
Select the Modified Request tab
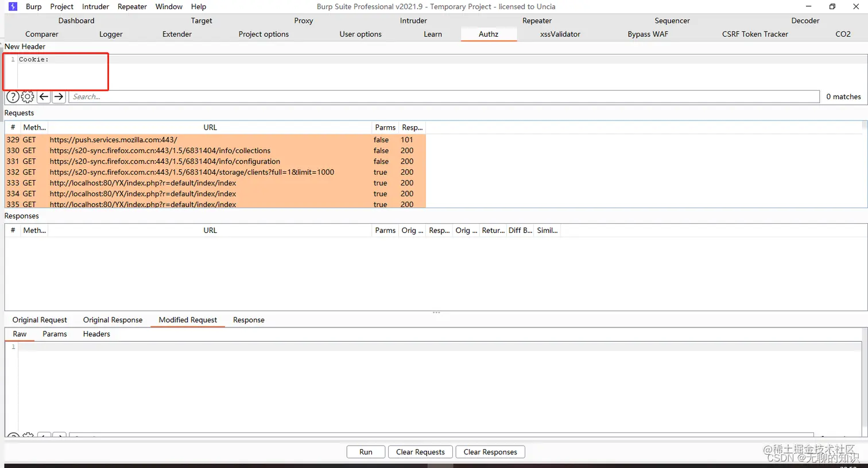tap(188, 320)
